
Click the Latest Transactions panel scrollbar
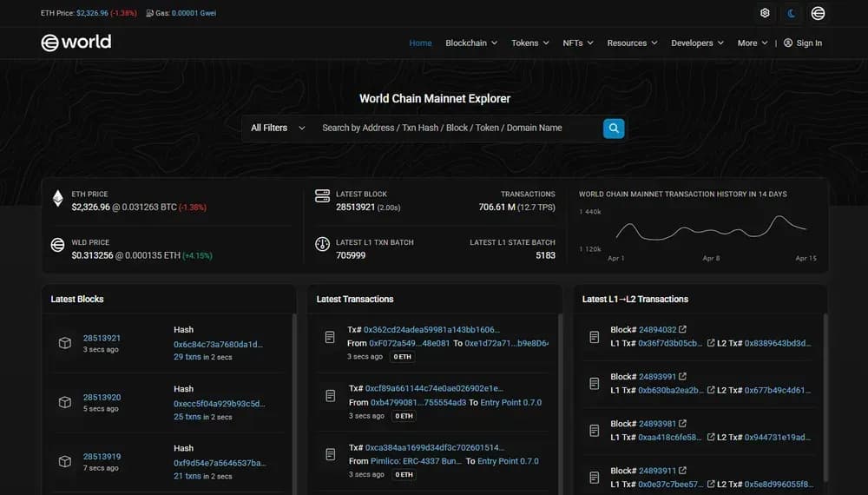[560, 404]
